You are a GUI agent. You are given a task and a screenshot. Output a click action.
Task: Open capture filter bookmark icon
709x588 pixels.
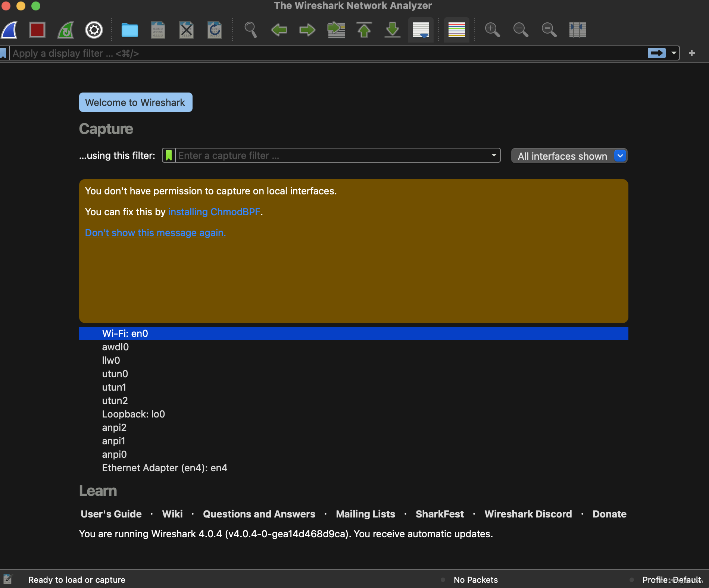169,155
